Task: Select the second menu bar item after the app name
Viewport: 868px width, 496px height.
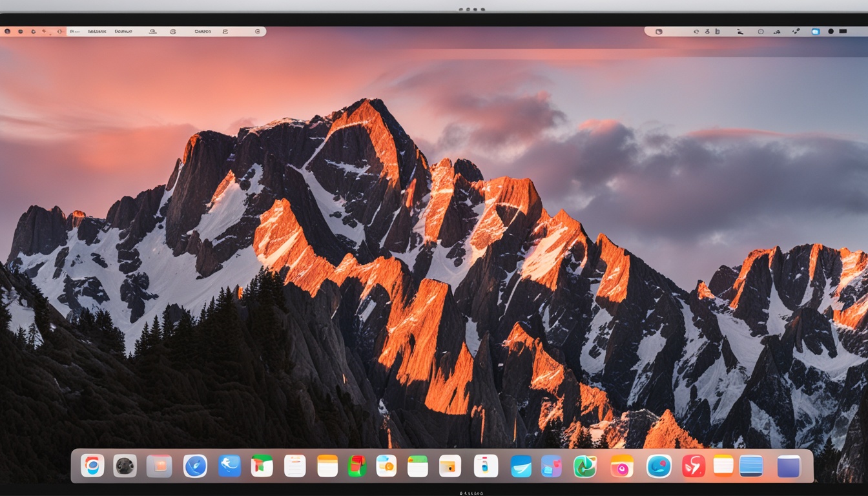Action: 123,30
